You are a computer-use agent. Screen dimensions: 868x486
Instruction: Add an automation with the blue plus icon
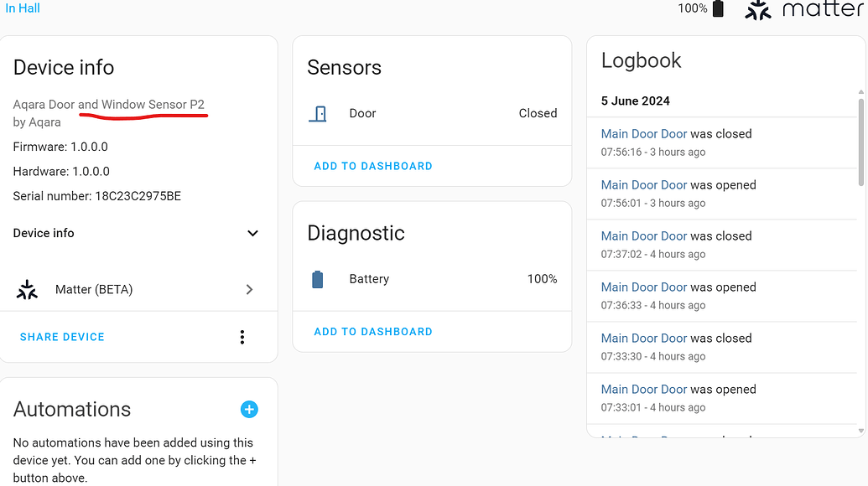249,410
